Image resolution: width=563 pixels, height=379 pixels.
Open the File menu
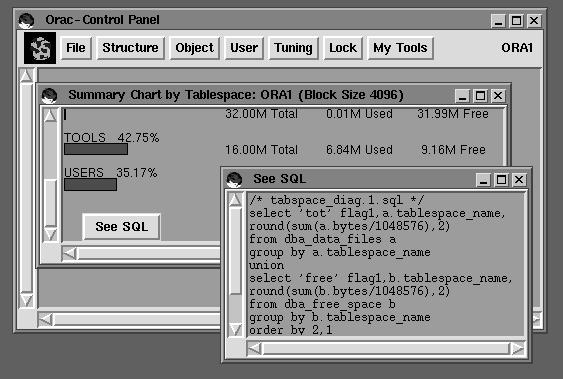tap(76, 48)
